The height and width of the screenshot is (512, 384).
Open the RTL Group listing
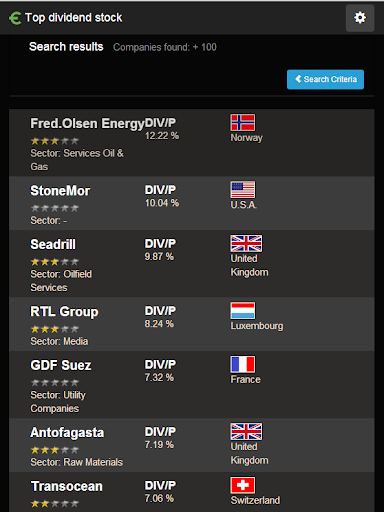(192, 324)
